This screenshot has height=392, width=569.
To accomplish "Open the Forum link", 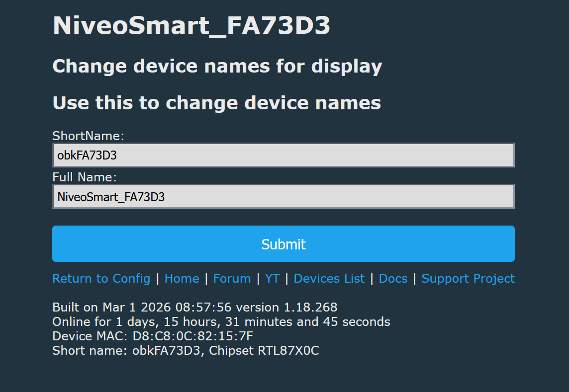I will pyautogui.click(x=232, y=279).
